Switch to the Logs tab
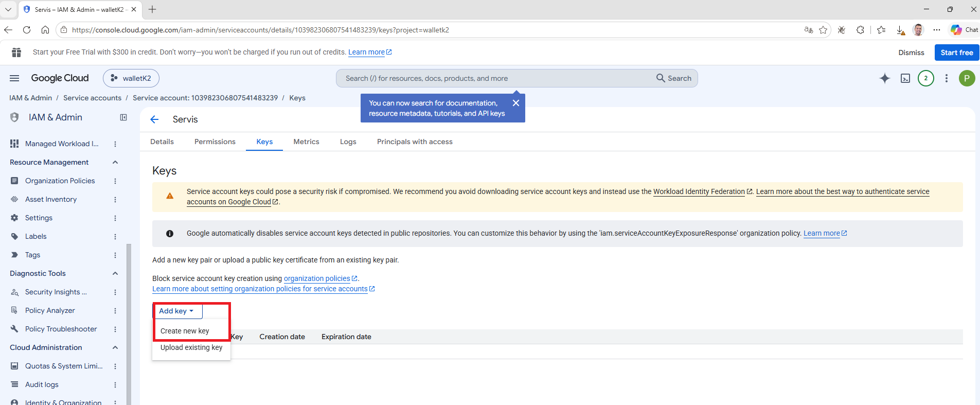Viewport: 980px width, 405px height. click(x=348, y=142)
